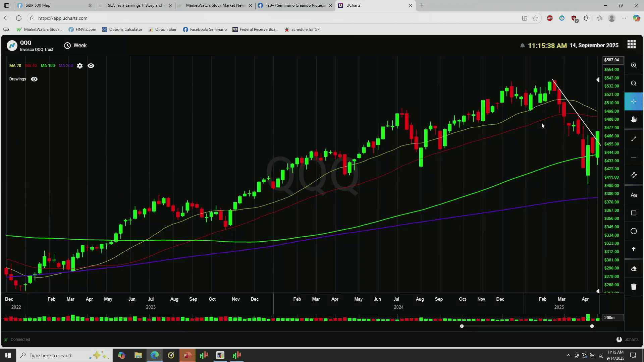This screenshot has height=362, width=644.
Task: Select the horizontal line tool
Action: click(x=633, y=157)
